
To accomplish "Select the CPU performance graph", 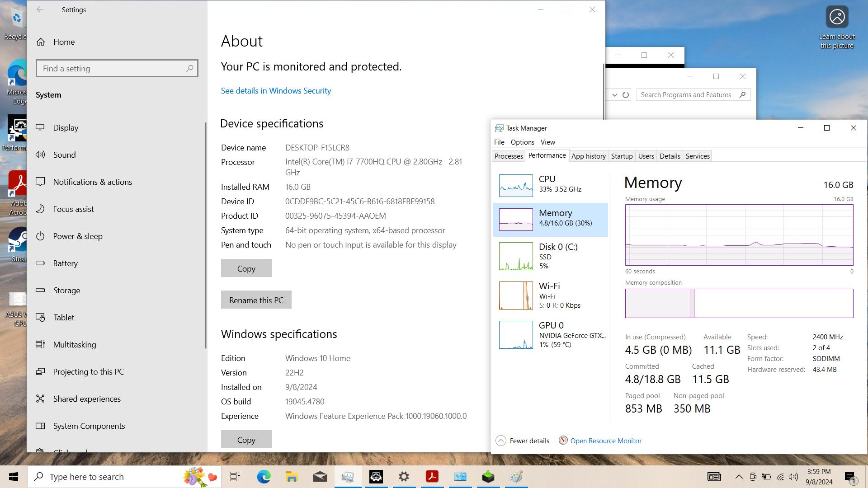I will click(516, 186).
